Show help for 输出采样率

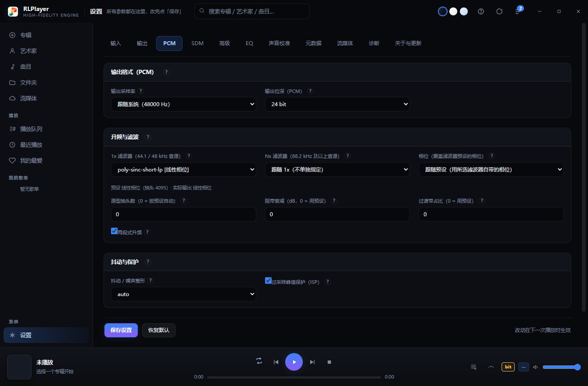pyautogui.click(x=140, y=91)
